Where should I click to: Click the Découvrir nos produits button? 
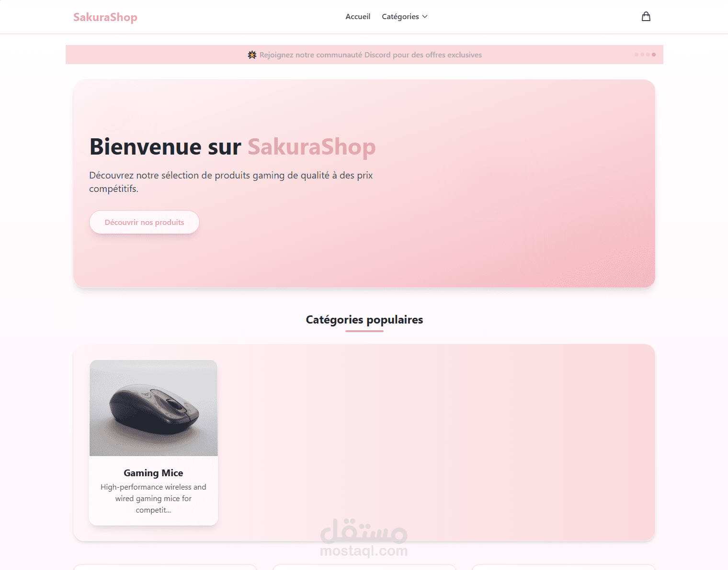144,222
